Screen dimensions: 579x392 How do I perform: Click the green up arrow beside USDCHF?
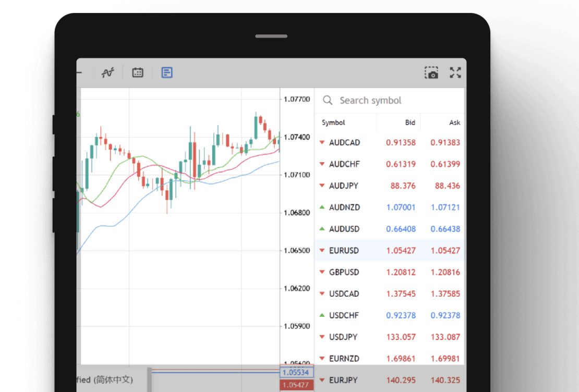point(322,315)
